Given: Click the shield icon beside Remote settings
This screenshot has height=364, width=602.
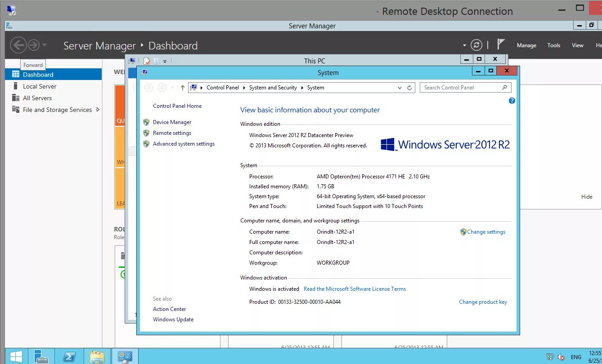Looking at the screenshot, I should [x=146, y=133].
